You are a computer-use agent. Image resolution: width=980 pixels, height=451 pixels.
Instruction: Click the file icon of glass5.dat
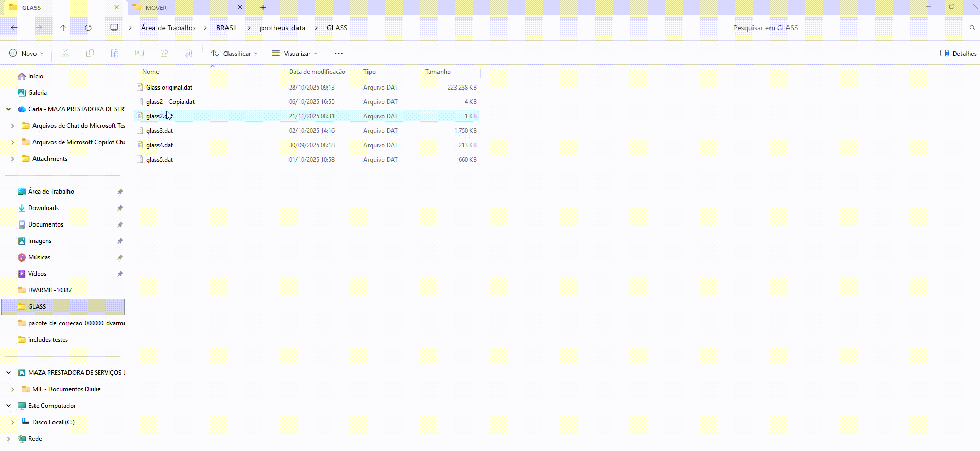tap(139, 159)
